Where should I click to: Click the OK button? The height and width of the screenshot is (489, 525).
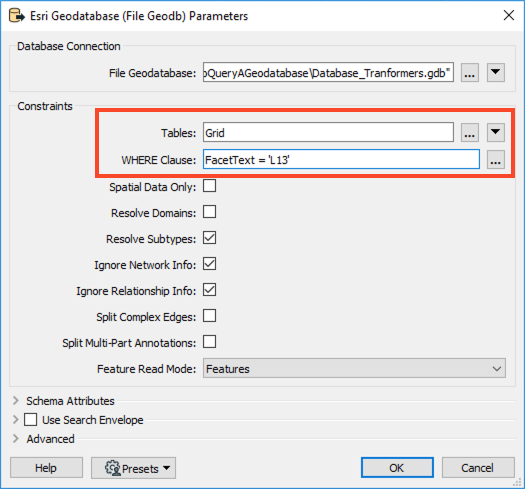click(x=397, y=468)
